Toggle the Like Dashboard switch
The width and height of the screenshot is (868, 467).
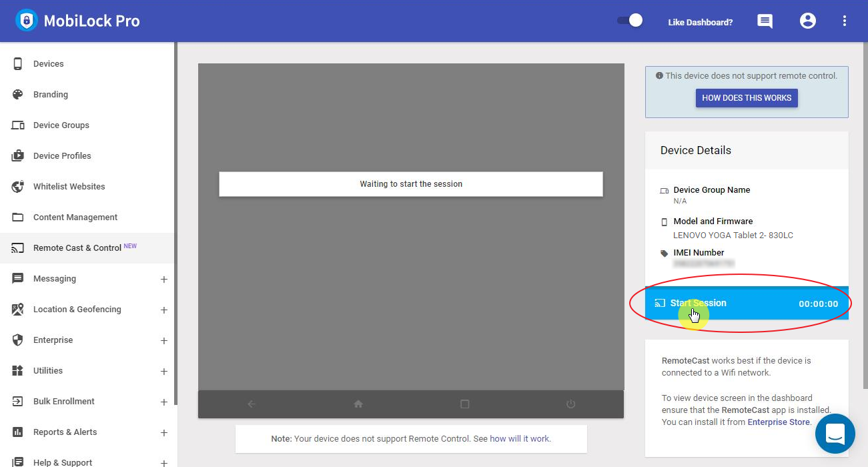[x=630, y=21]
